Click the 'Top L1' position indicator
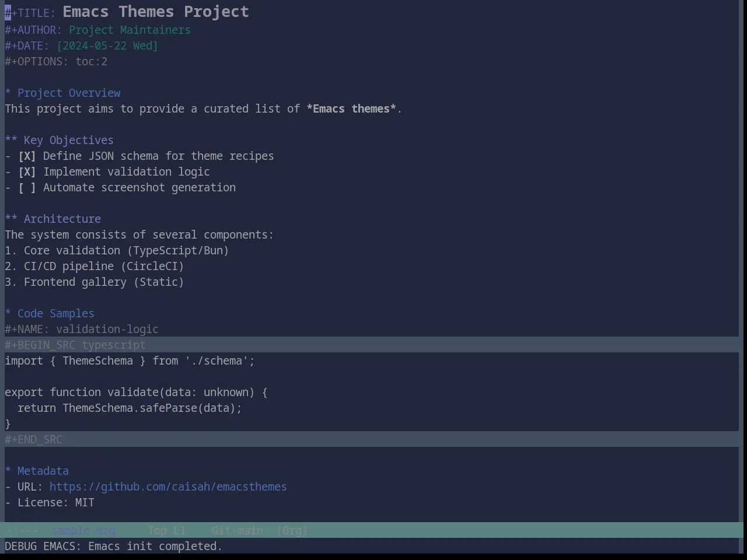 point(166,530)
